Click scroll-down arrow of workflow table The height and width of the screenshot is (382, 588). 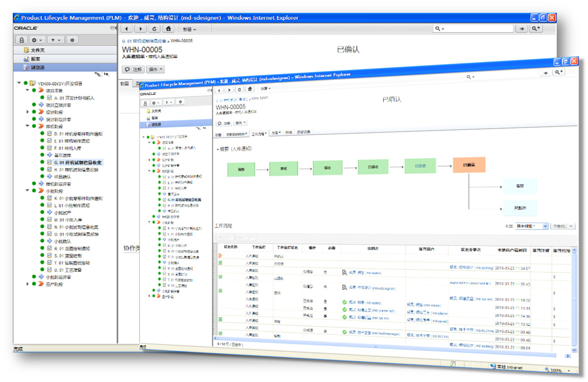[574, 350]
